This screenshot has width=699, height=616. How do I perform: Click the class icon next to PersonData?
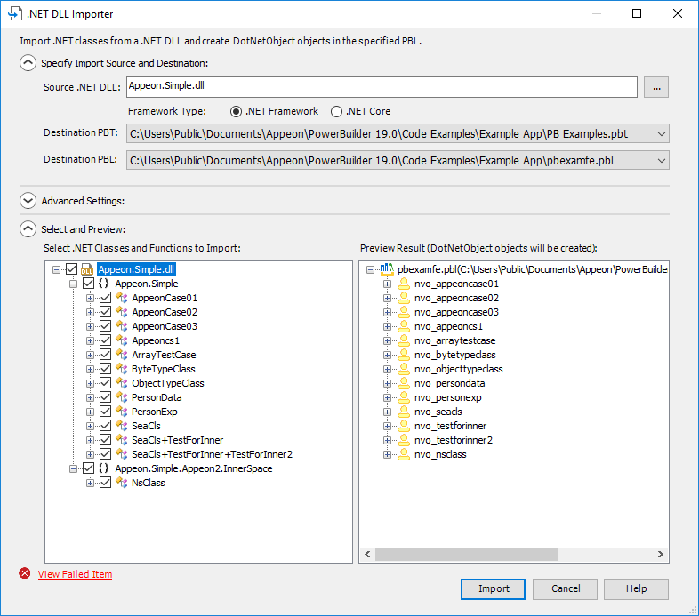(x=122, y=397)
